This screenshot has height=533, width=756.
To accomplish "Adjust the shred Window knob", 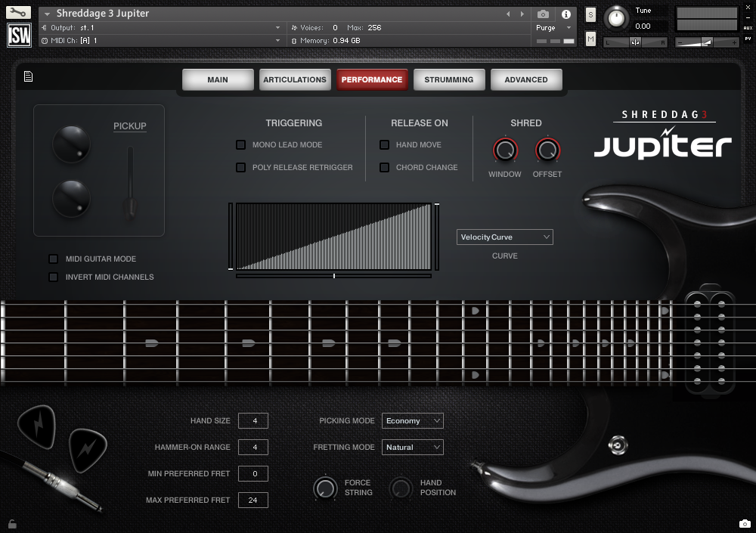I will (x=504, y=149).
